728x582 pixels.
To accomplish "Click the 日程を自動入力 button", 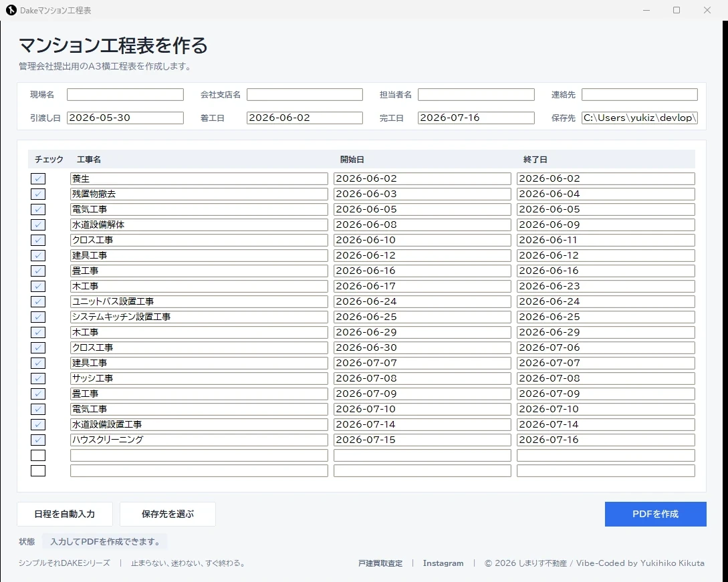I will pyautogui.click(x=65, y=514).
